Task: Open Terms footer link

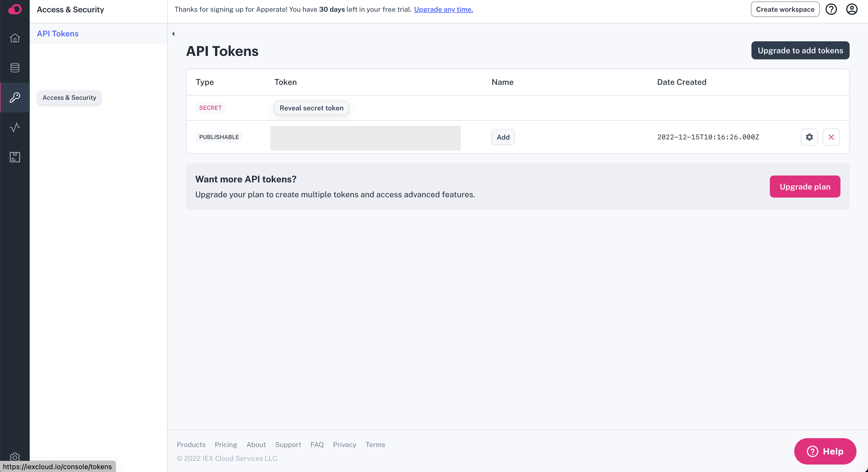Action: (x=375, y=444)
